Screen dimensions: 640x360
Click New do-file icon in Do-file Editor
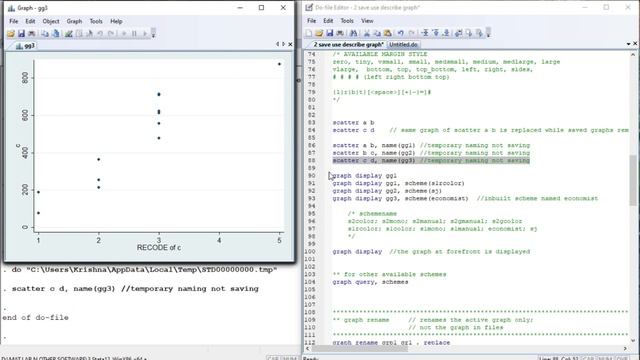[309, 33]
